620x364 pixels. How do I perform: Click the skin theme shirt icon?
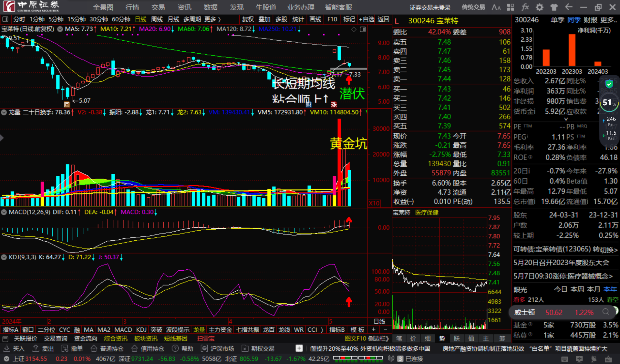pos(554,7)
